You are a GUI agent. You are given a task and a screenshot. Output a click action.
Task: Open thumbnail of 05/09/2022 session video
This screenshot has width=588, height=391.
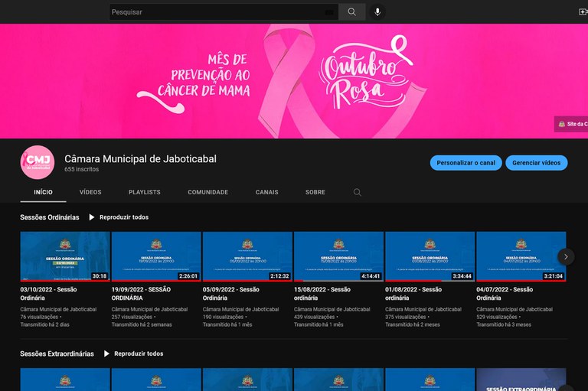[247, 256]
